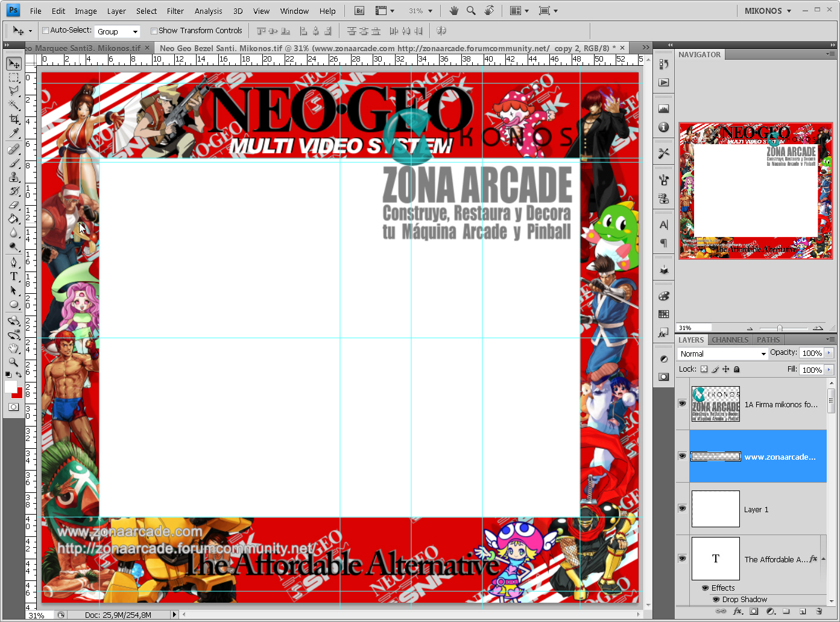
Task: Select the Crop tool
Action: pyautogui.click(x=13, y=119)
